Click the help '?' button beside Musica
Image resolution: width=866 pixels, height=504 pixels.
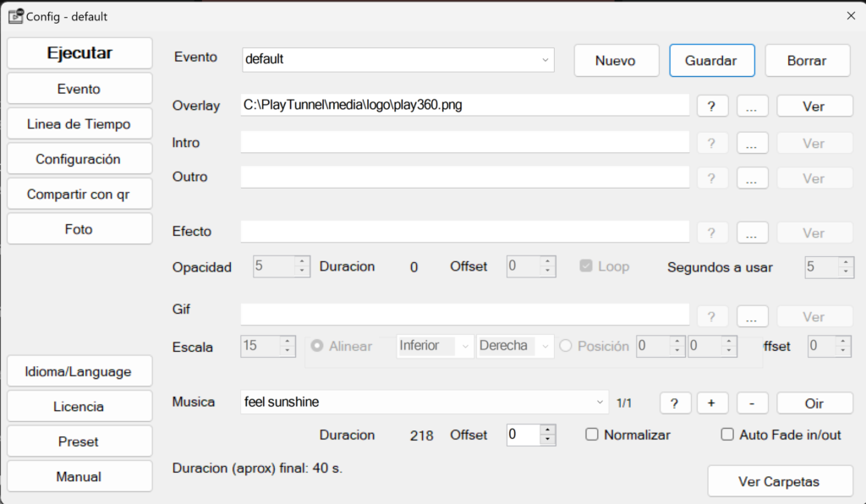pyautogui.click(x=675, y=403)
